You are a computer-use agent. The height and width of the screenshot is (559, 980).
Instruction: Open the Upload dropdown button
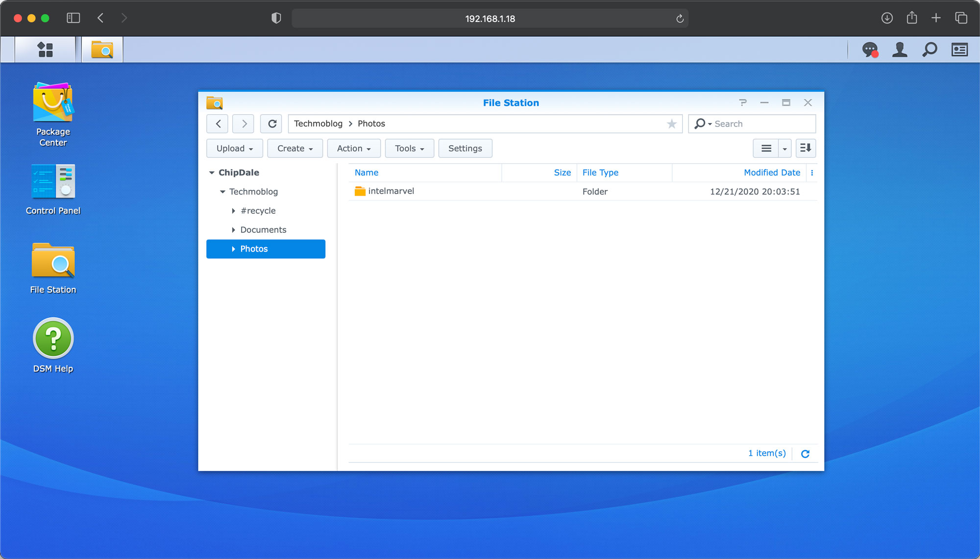[234, 148]
